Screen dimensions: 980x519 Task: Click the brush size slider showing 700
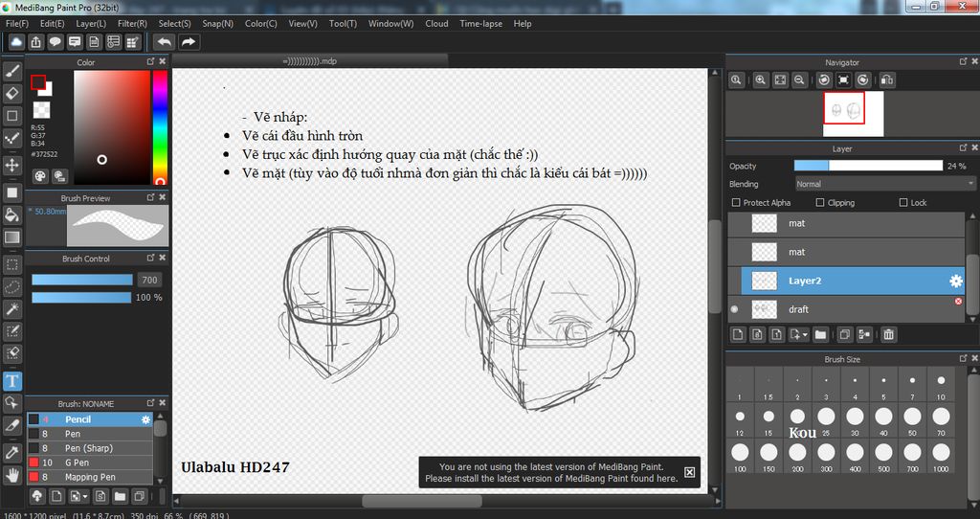coord(82,280)
